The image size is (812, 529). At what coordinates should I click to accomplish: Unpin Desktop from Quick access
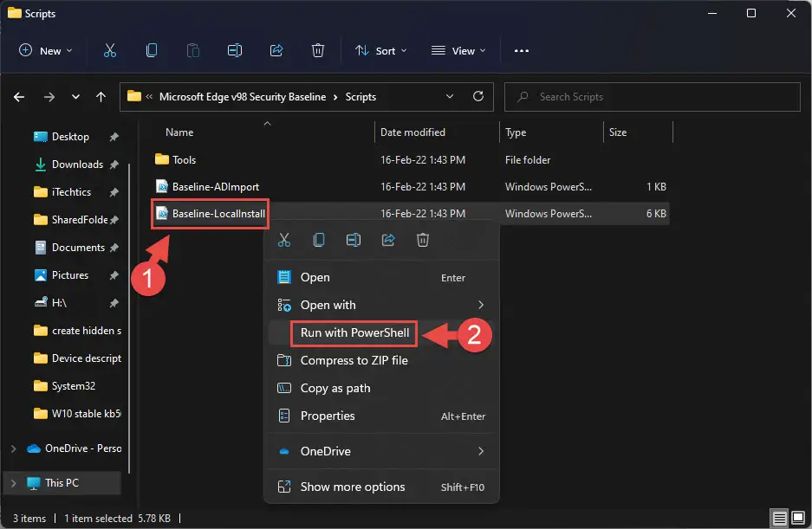tap(114, 137)
